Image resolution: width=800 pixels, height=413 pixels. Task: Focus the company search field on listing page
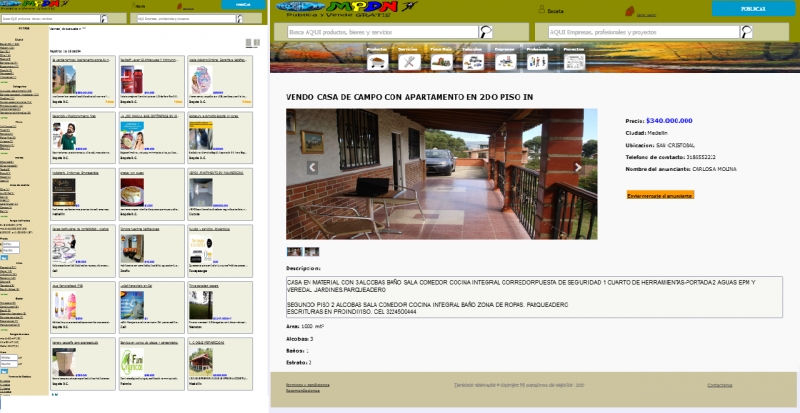point(186,18)
